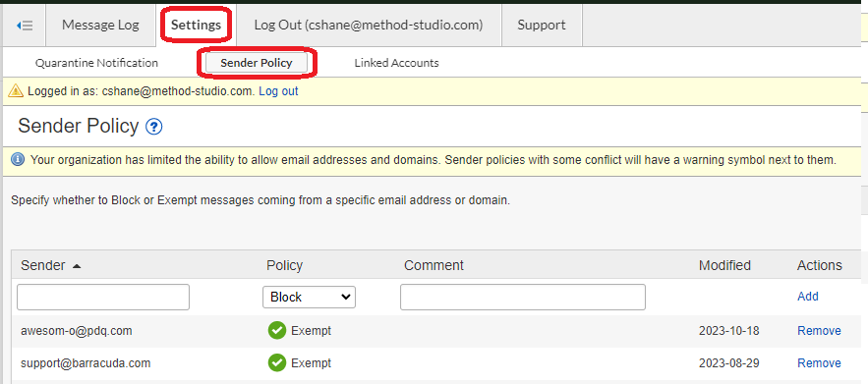This screenshot has height=384, width=868.
Task: Add the new sender policy
Action: tap(808, 297)
